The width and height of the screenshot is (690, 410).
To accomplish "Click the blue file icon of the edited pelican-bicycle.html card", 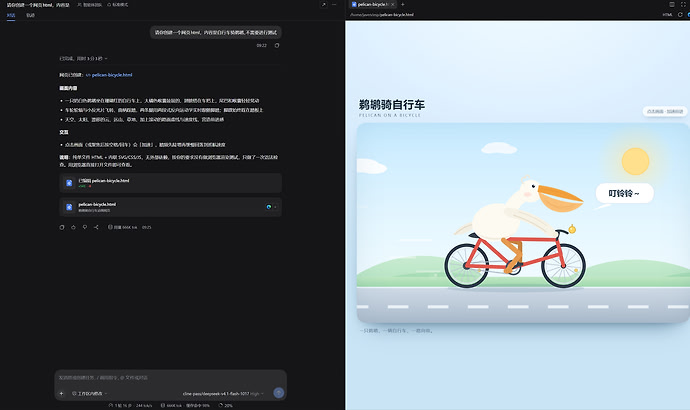I will click(69, 183).
